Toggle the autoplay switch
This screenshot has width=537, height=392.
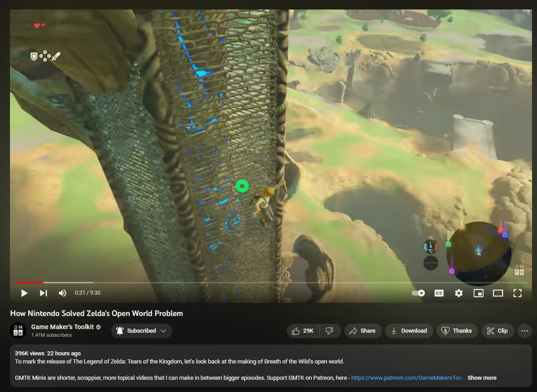tap(418, 293)
